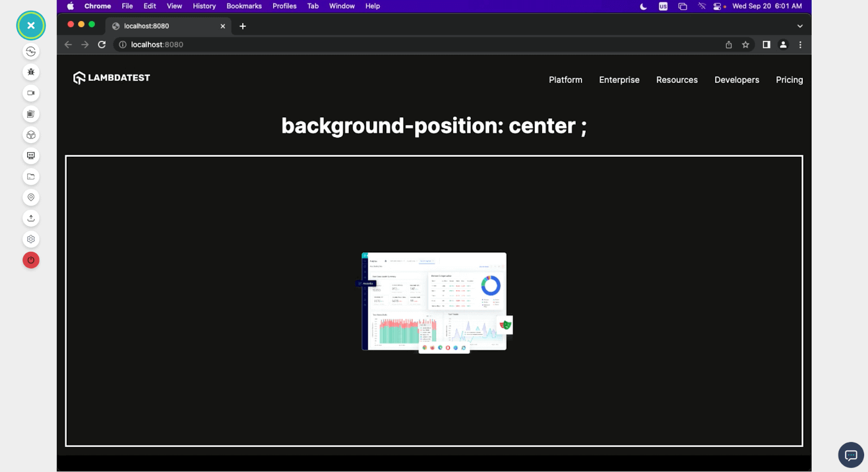The image size is (868, 472).
Task: Go forward using the browser forward arrow
Action: pos(85,44)
